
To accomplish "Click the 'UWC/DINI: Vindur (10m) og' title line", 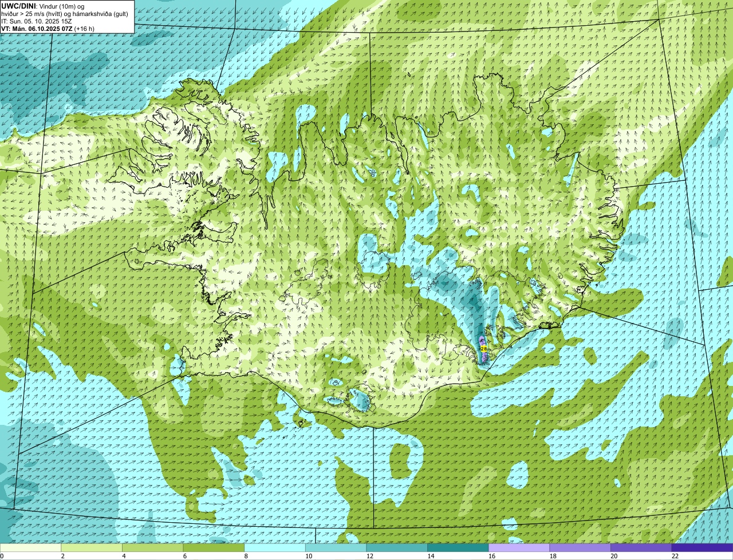I will 43,6.
